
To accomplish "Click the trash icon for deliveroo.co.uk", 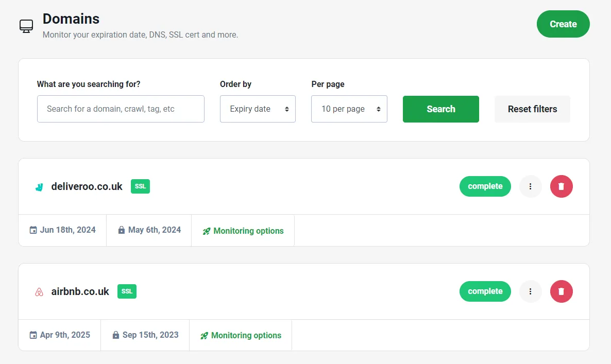I will tap(561, 186).
